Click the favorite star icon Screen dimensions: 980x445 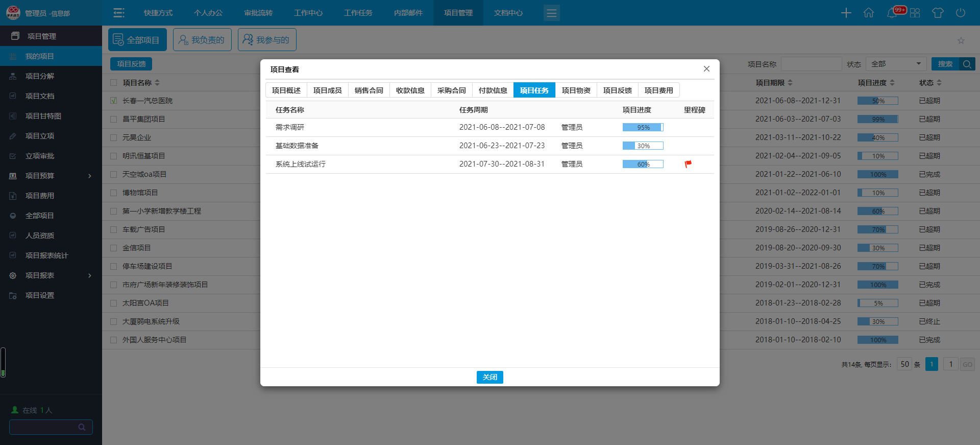(961, 40)
